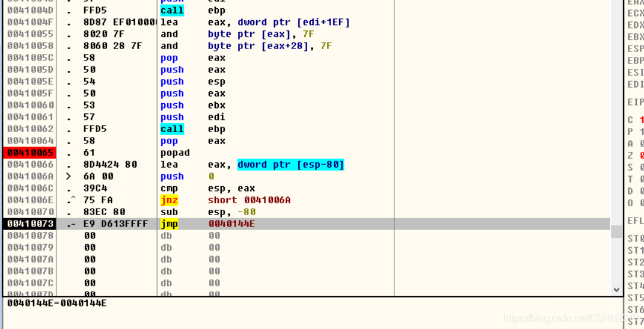Click info pane text 0040144E=0040144E
644x329 pixels.
57,304
